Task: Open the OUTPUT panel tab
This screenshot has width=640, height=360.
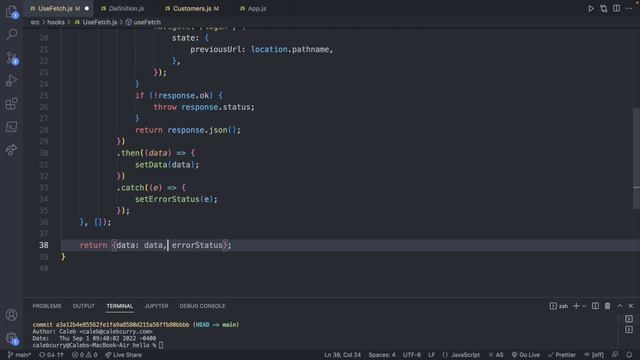Action: [x=84, y=306]
